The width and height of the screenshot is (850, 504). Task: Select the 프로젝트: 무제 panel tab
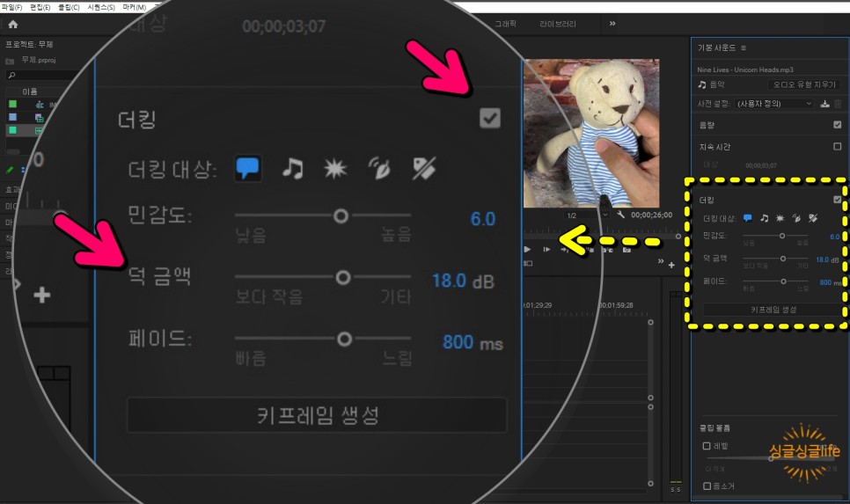click(29, 45)
